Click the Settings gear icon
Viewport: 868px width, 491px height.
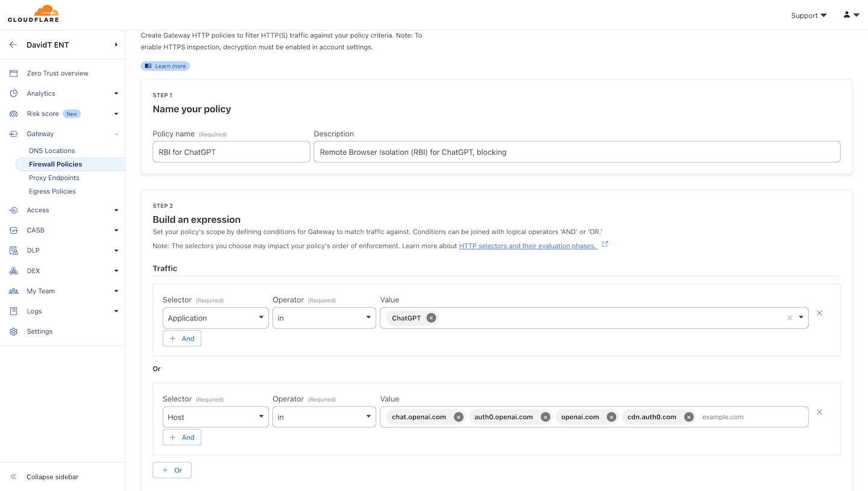(x=13, y=331)
